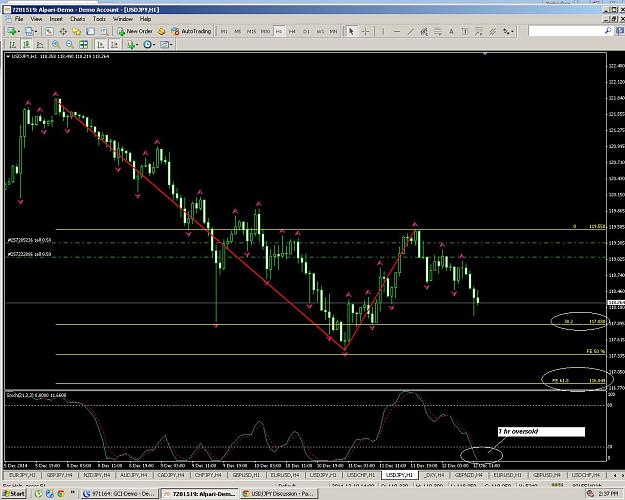
Task: Select the equidistant channel tool
Action: point(424,31)
